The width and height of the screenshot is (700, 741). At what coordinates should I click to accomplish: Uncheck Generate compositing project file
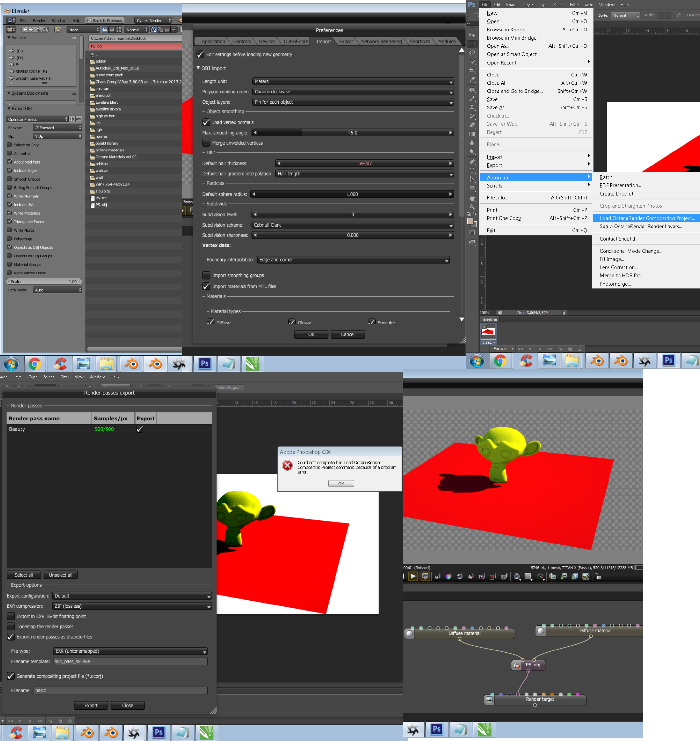coord(11,676)
